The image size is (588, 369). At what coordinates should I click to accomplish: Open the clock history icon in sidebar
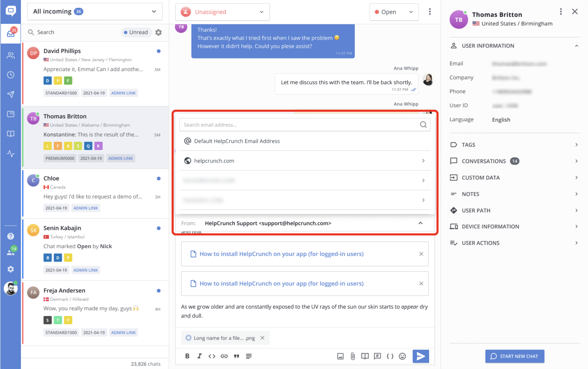click(x=11, y=75)
